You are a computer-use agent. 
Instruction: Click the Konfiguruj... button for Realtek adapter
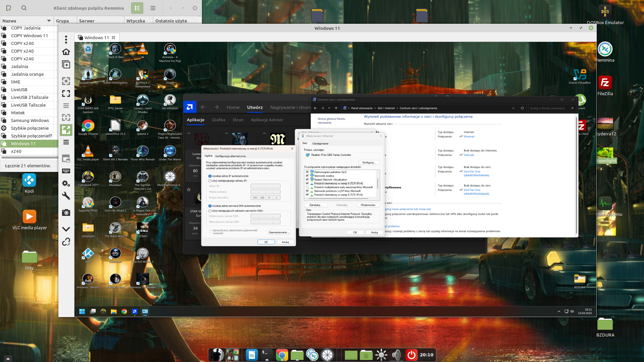tap(369, 163)
